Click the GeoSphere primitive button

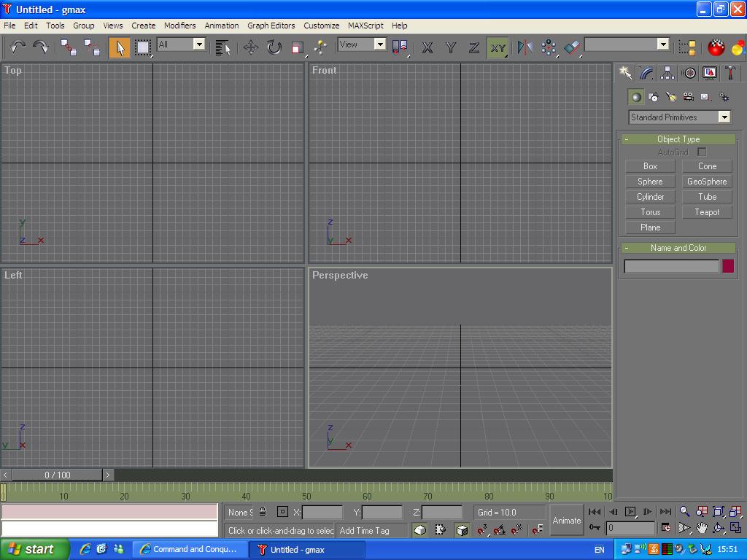point(707,182)
